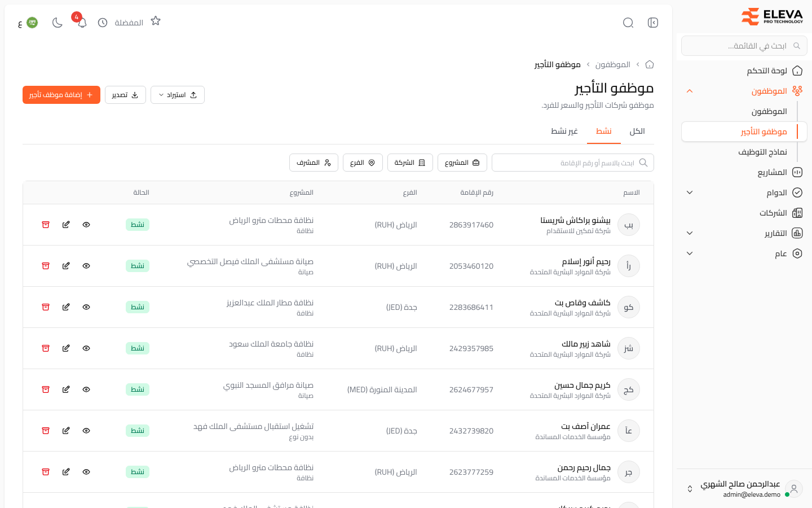Open the المشروع filter dropdown
The height and width of the screenshot is (508, 812).
point(462,163)
